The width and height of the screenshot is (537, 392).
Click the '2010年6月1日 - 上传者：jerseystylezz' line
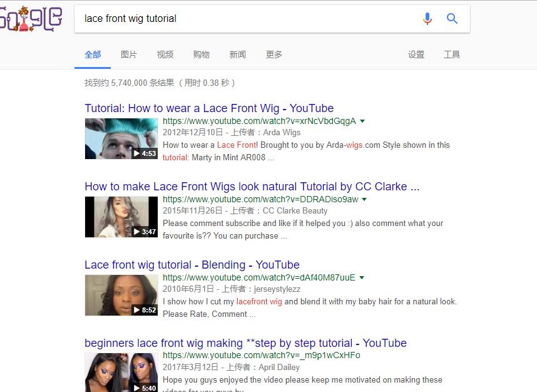click(232, 289)
